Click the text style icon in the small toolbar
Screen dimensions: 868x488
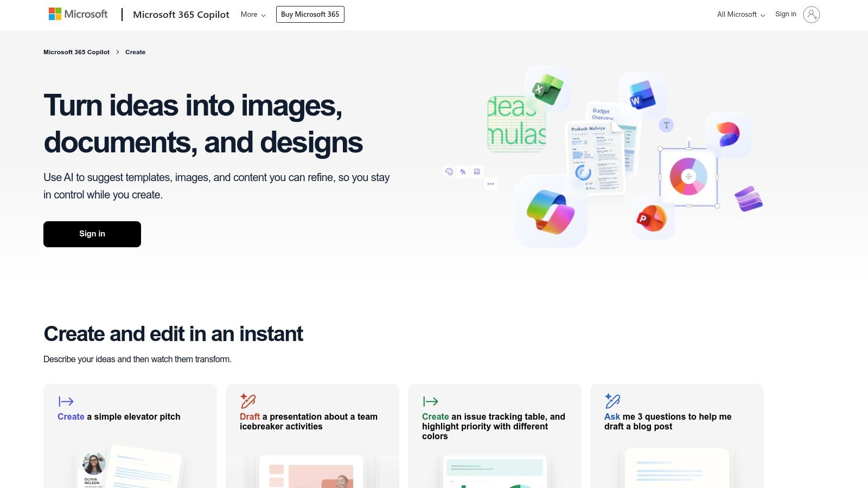463,172
